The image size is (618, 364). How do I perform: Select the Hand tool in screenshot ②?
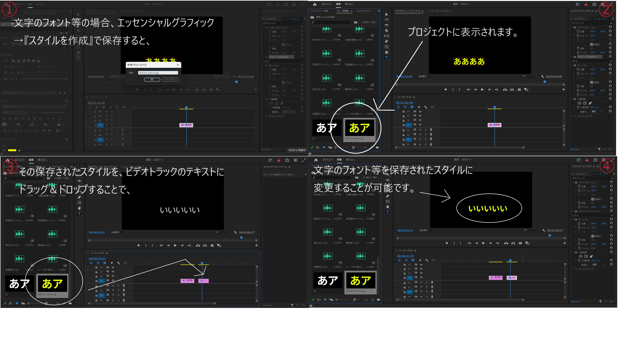pyautogui.click(x=387, y=52)
